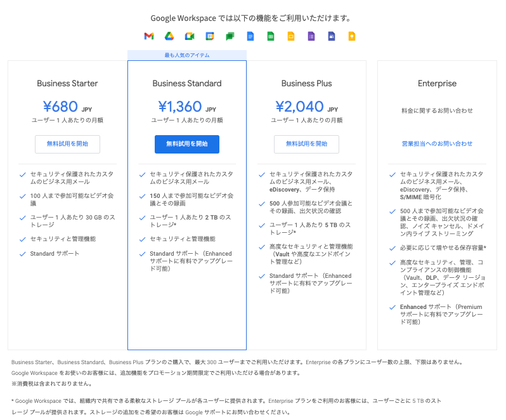Click the green Google Sheets icon
Screen dimensions: 506x420
271,36
